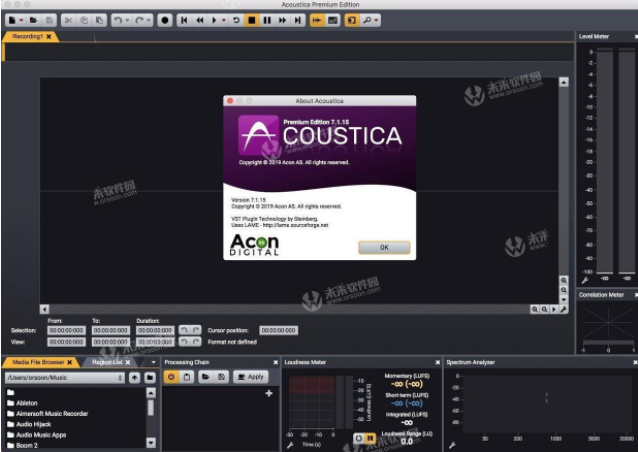Fast forward with the double-right arrows

(x=282, y=20)
